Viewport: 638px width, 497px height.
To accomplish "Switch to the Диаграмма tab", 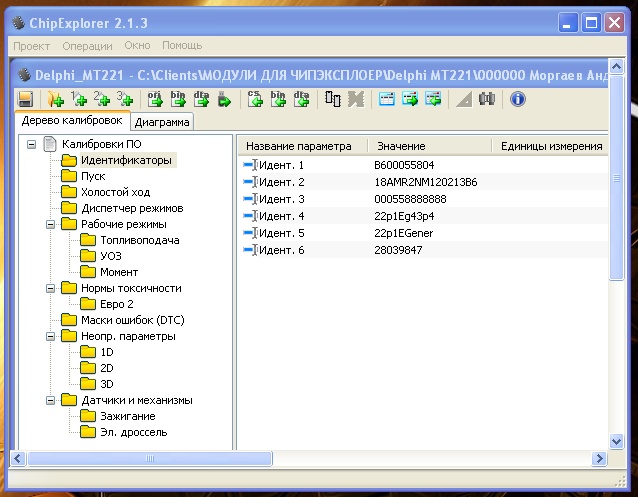I will pos(162,122).
